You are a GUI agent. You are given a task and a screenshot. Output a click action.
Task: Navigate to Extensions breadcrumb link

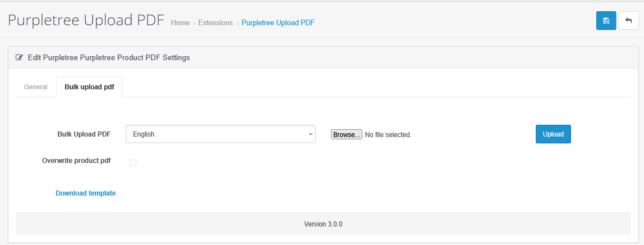[215, 23]
